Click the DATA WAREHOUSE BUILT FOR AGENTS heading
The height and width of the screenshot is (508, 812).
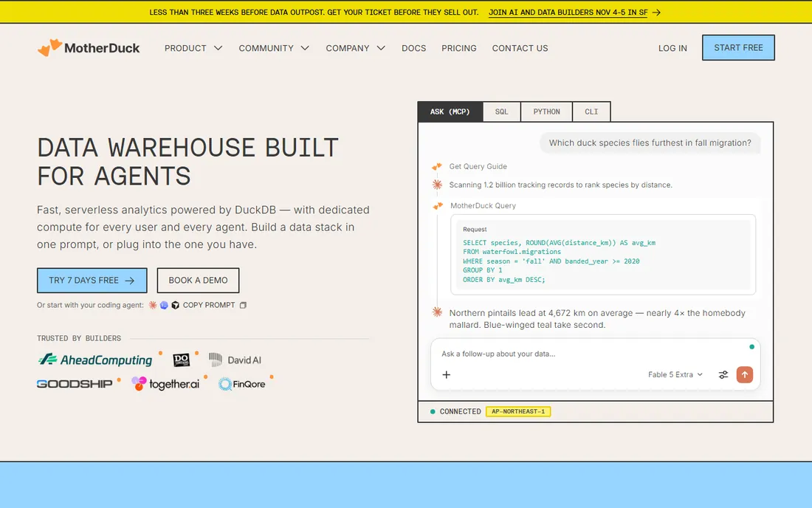pos(188,162)
